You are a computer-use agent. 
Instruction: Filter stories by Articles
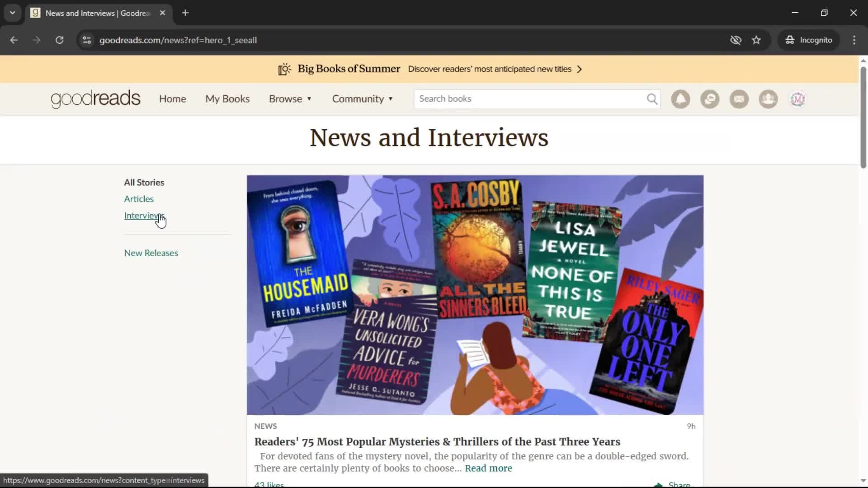pyautogui.click(x=139, y=199)
